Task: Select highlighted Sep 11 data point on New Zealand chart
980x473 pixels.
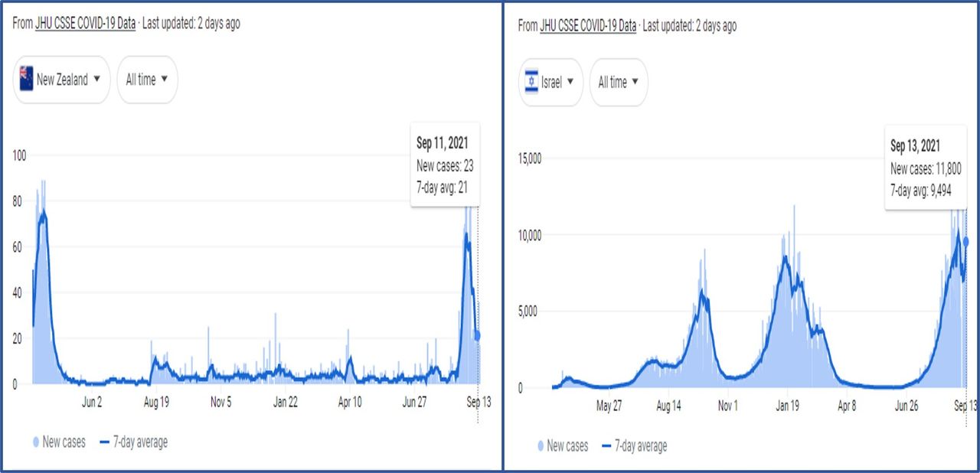Action: click(x=478, y=336)
